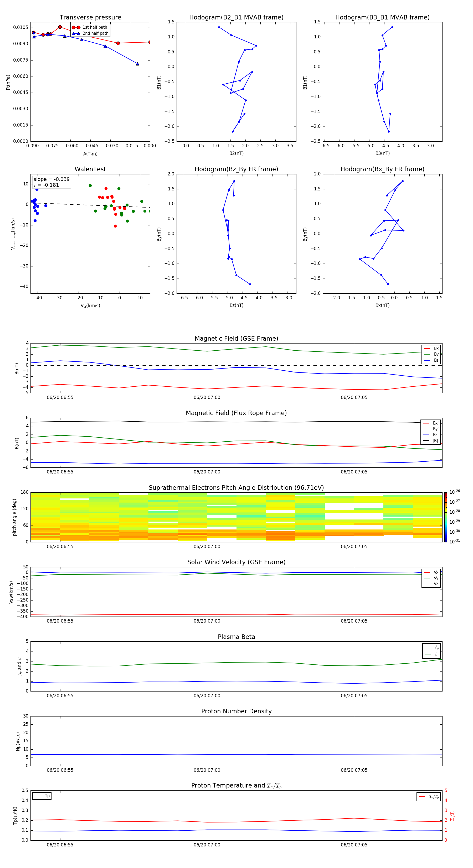Click the 'A(T·m)' x-axis label
This screenshot has height=868, width=473.
pyautogui.click(x=90, y=154)
